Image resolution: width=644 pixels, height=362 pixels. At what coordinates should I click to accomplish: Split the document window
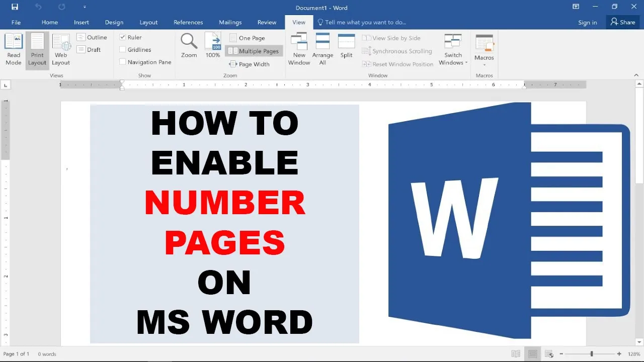[346, 46]
